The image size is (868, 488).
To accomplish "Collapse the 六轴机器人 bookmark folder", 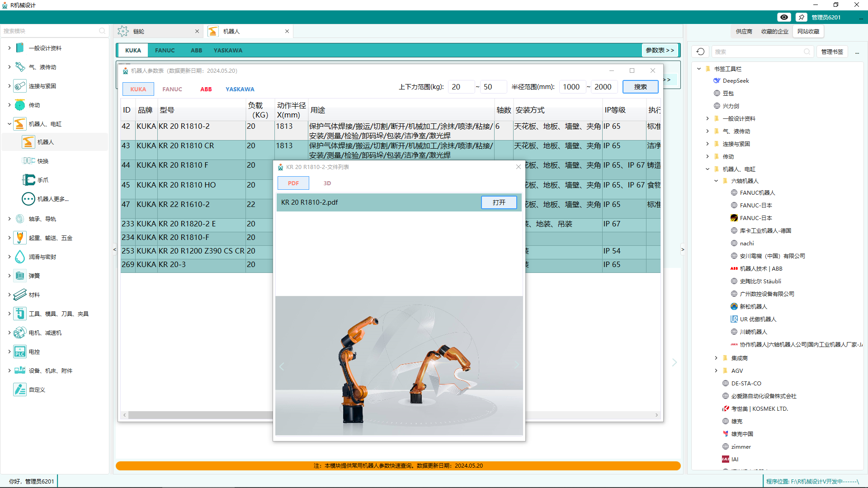I will coord(716,181).
